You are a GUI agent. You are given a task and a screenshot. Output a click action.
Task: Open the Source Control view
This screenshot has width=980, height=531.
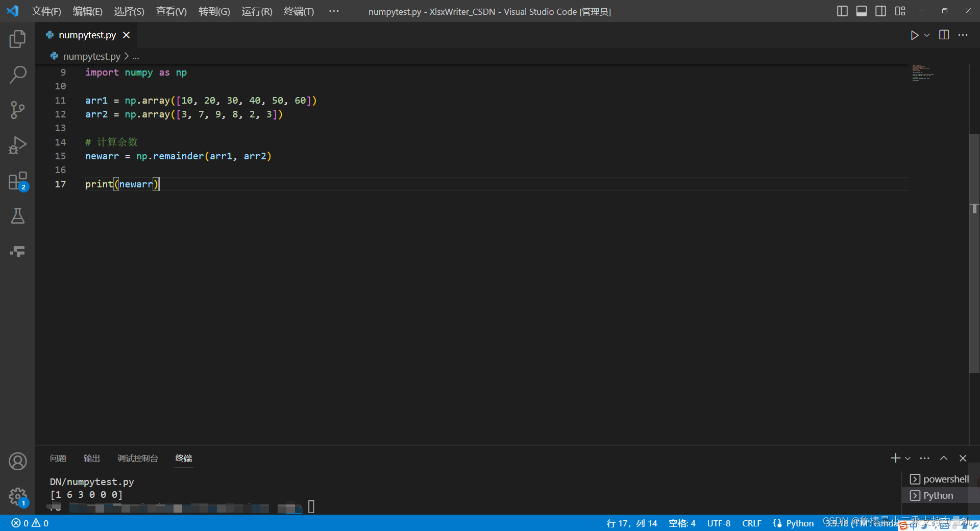pyautogui.click(x=17, y=110)
